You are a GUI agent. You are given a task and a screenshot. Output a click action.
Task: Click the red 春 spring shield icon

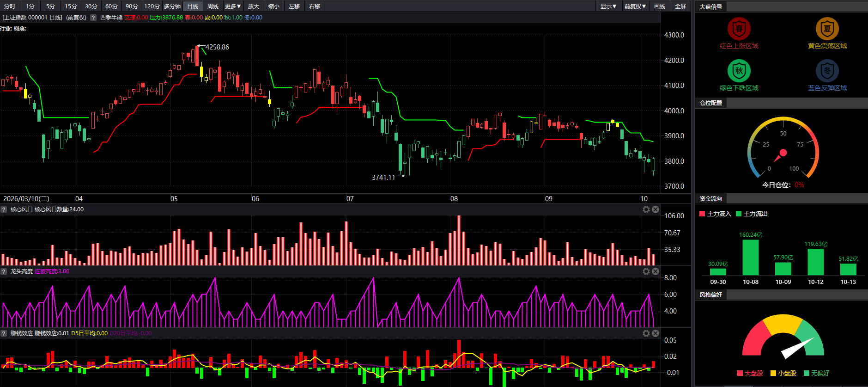coord(739,29)
